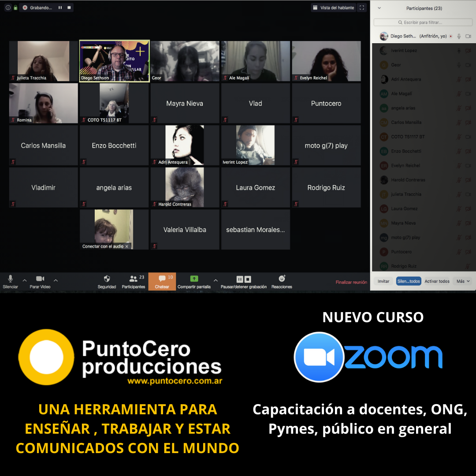
Task: Click the MN avatar for Mayra Nieva
Action: (384, 223)
